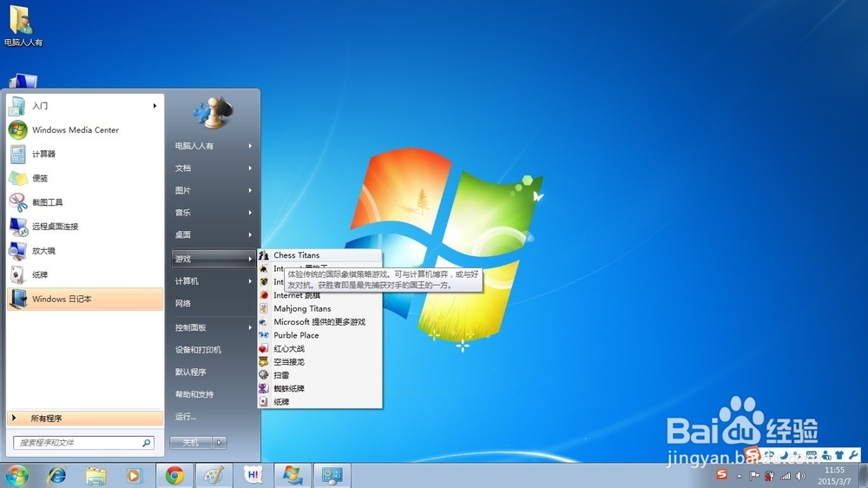
Task: Click the red power plug tray icon
Action: (x=769, y=475)
